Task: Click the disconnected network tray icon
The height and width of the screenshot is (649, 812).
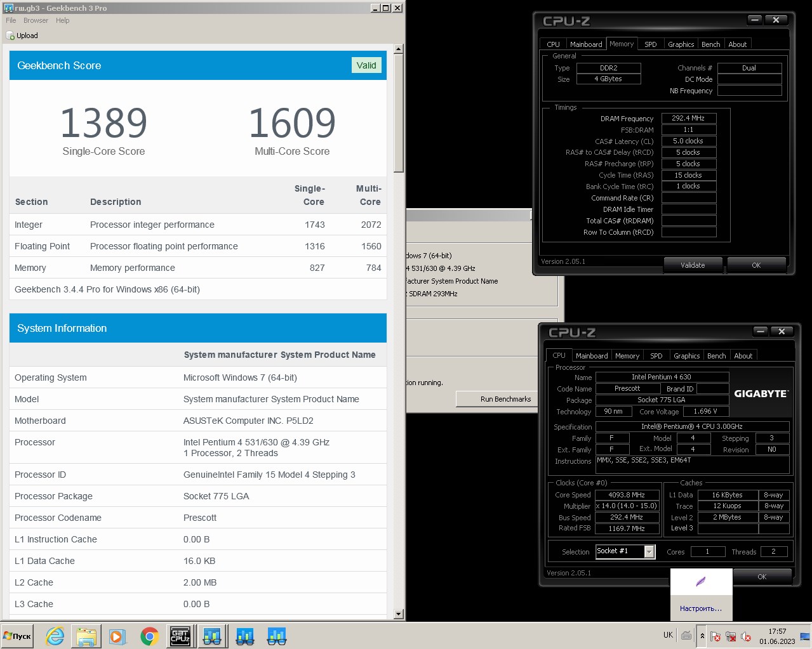Action: [x=731, y=636]
